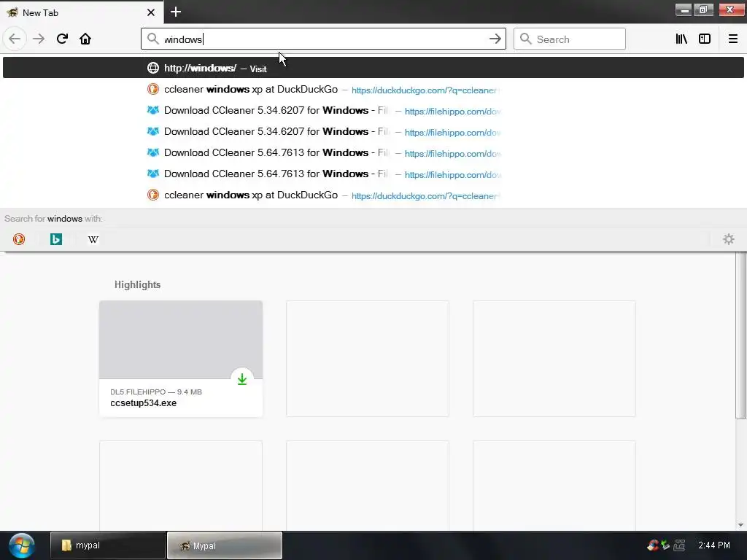Visit http://windows/ suggestion
The width and height of the screenshot is (747, 560).
tap(373, 68)
